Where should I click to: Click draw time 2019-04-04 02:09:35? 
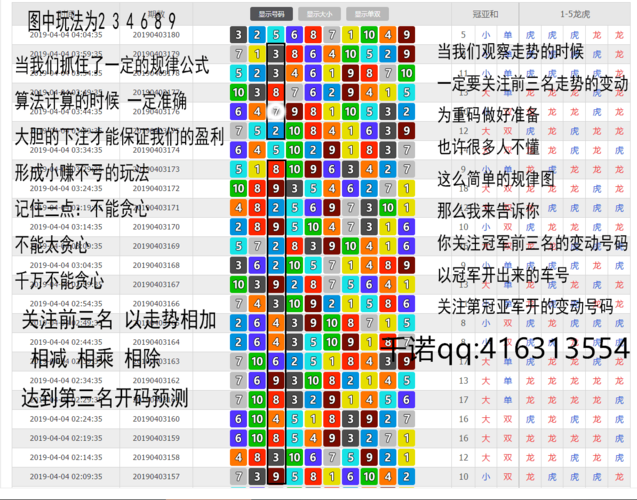[x=66, y=476]
